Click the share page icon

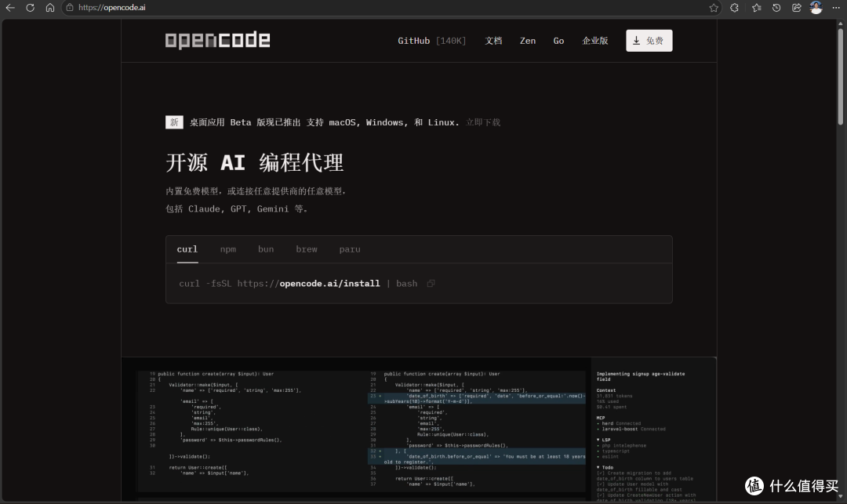coord(796,8)
